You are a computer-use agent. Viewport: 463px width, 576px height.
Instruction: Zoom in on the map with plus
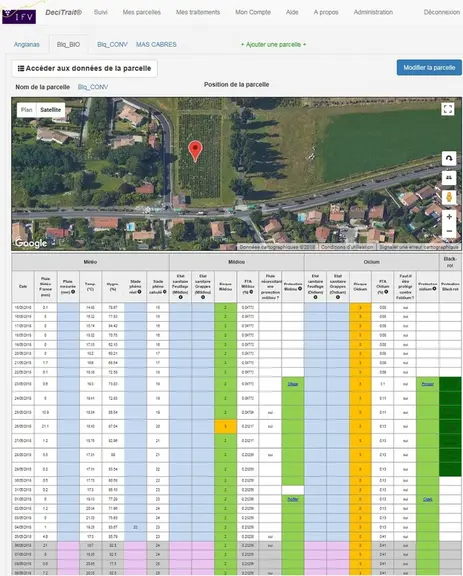pyautogui.click(x=449, y=217)
